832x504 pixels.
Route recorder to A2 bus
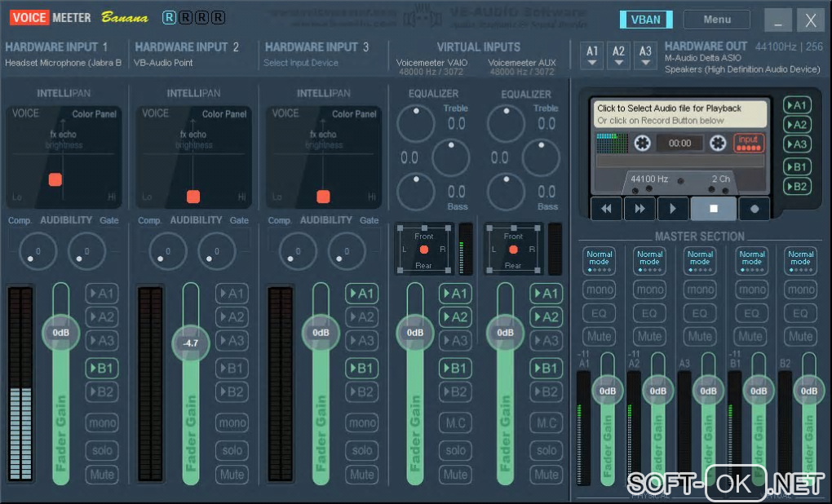click(796, 125)
